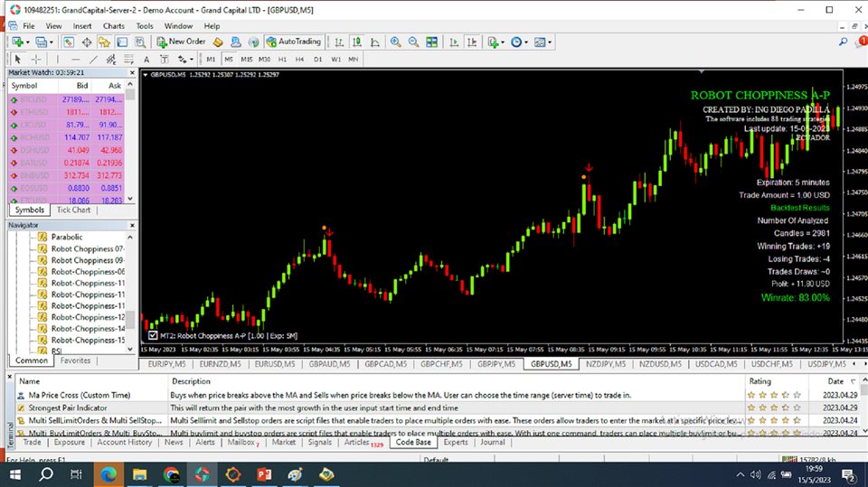
Task: Open the EURUSD,M5 chart tab
Action: click(x=275, y=364)
